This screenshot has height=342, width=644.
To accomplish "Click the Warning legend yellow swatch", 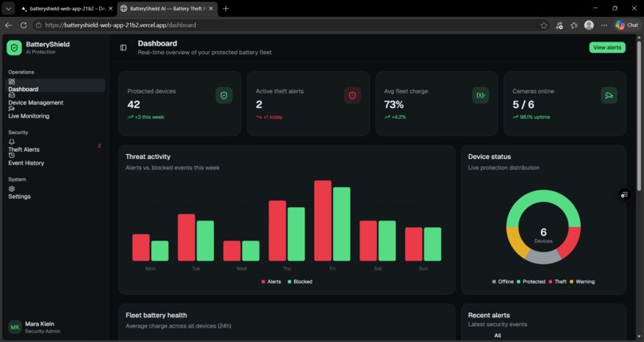I will 572,281.
